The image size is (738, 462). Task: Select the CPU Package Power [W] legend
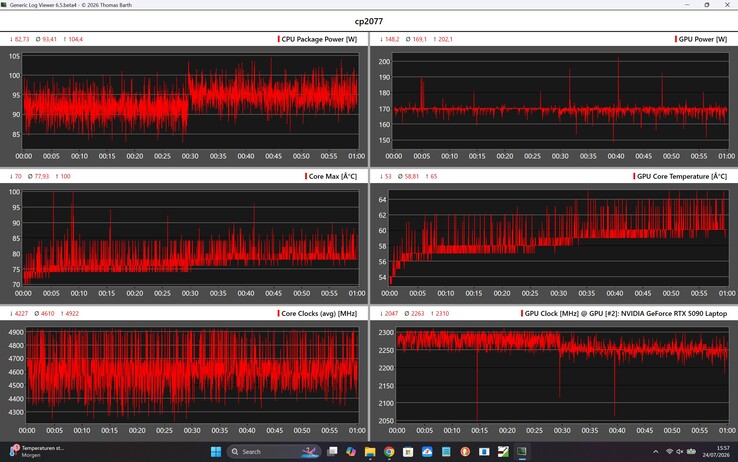click(x=319, y=39)
